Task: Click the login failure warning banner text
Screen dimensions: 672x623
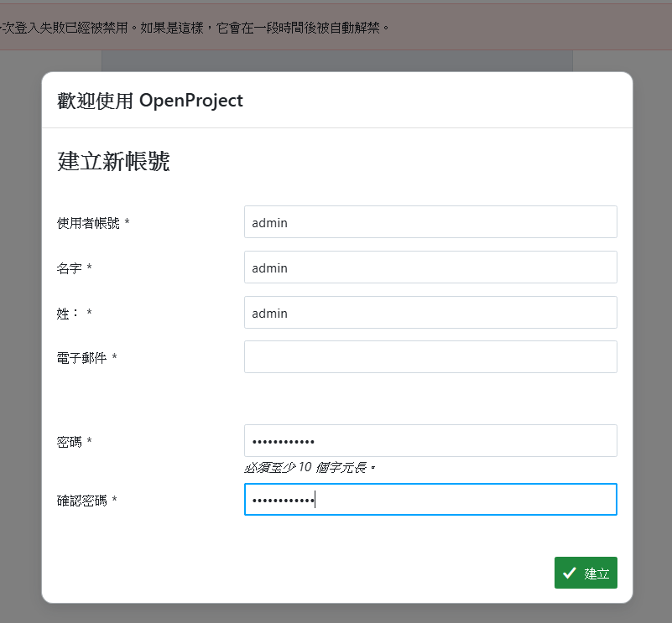Action: [x=195, y=28]
